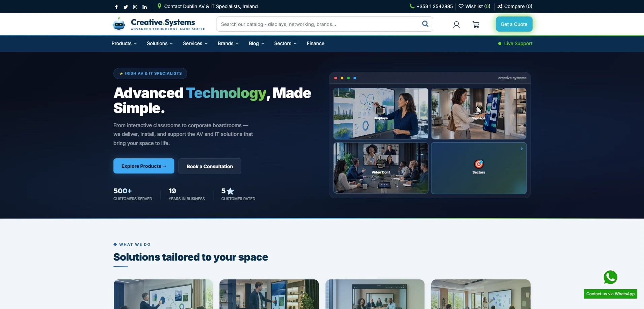This screenshot has width=644, height=309.
Task: Click the "IRISH AV & IT SPECIALISTS" badge
Action: (x=150, y=73)
